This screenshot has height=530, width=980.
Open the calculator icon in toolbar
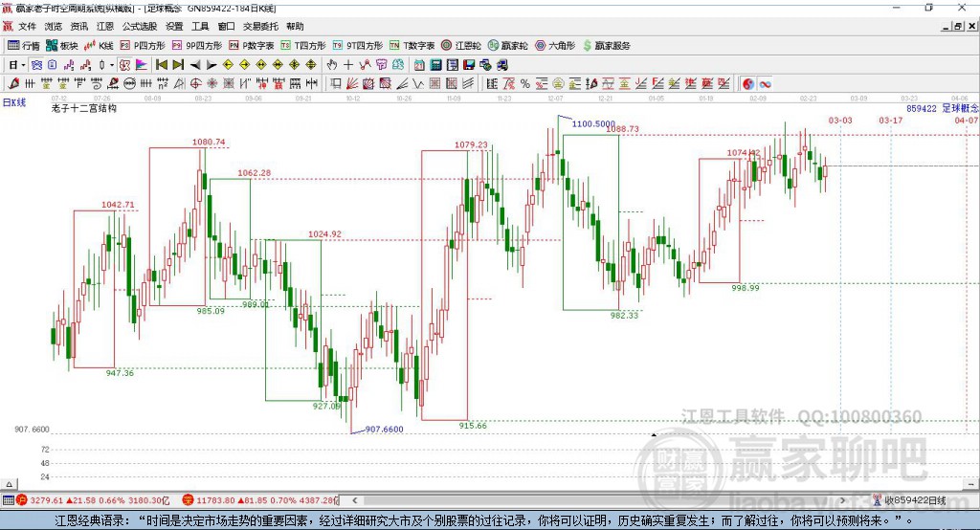[436, 64]
